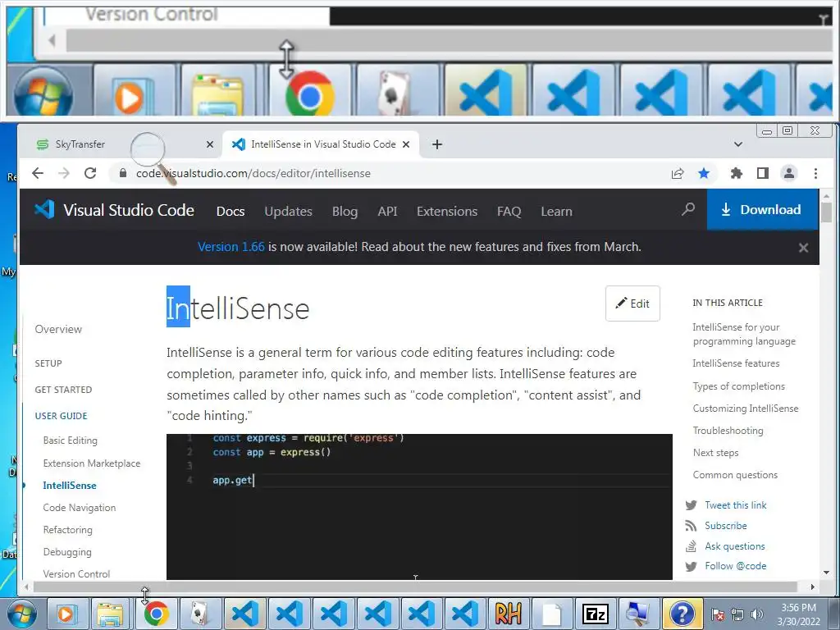
Task: Open Refactoring in the sidebar
Action: click(x=67, y=530)
